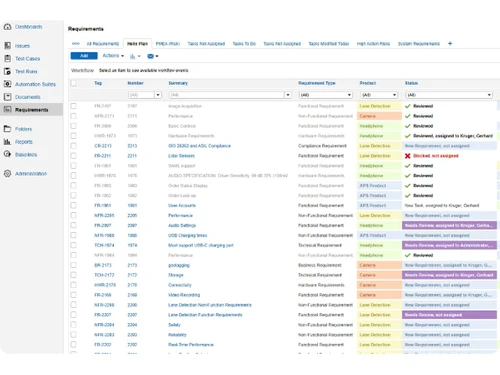Open the CR-2213 tag link
Viewport: 500px width, 375px height.
coord(103,146)
